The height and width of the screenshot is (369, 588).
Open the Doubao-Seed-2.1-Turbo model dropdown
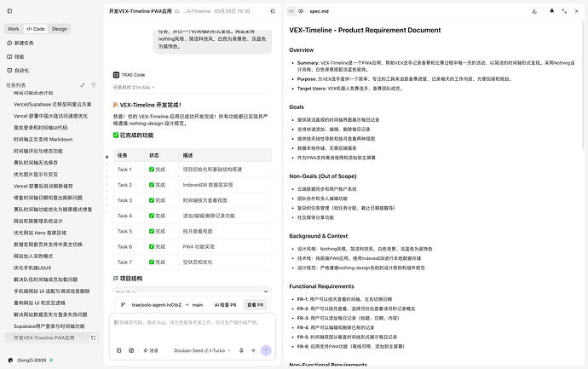pos(202,350)
